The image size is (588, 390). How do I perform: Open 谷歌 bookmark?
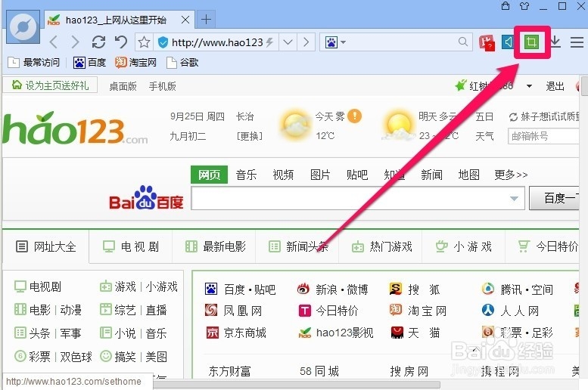click(182, 63)
